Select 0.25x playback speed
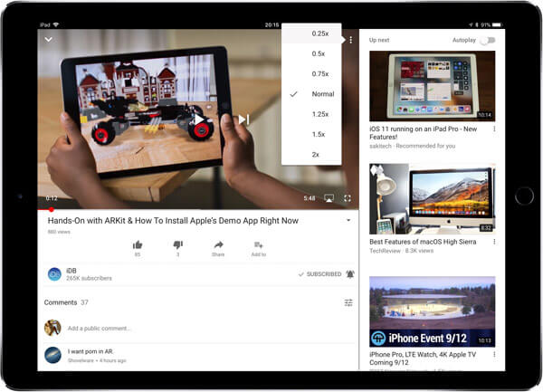The height and width of the screenshot is (392, 543). pyautogui.click(x=311, y=33)
